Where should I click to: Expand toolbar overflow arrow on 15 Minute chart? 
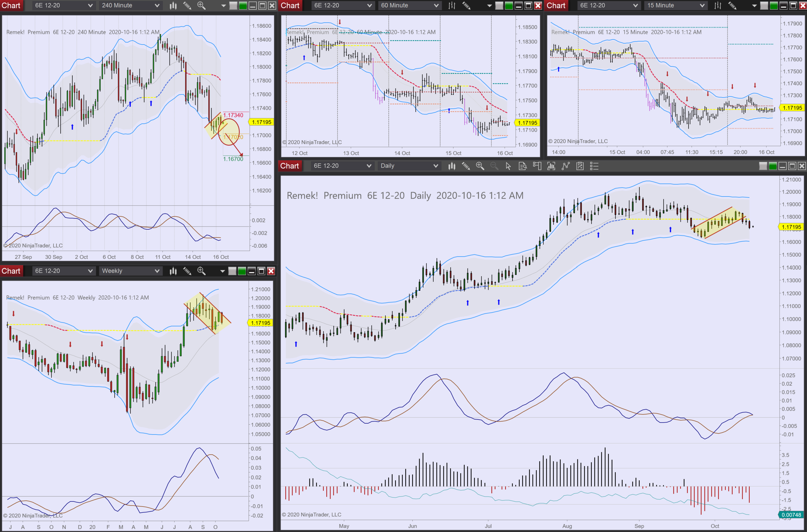tap(754, 5)
